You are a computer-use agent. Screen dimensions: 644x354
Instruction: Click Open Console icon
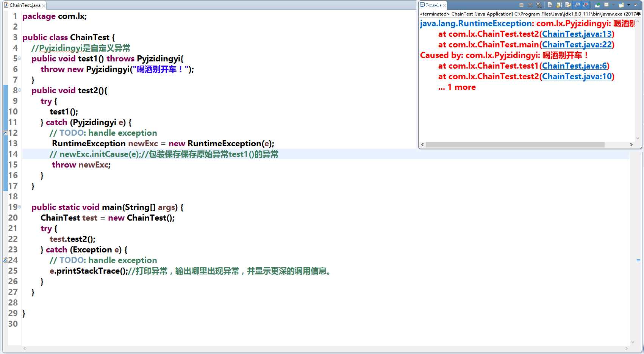pos(621,5)
